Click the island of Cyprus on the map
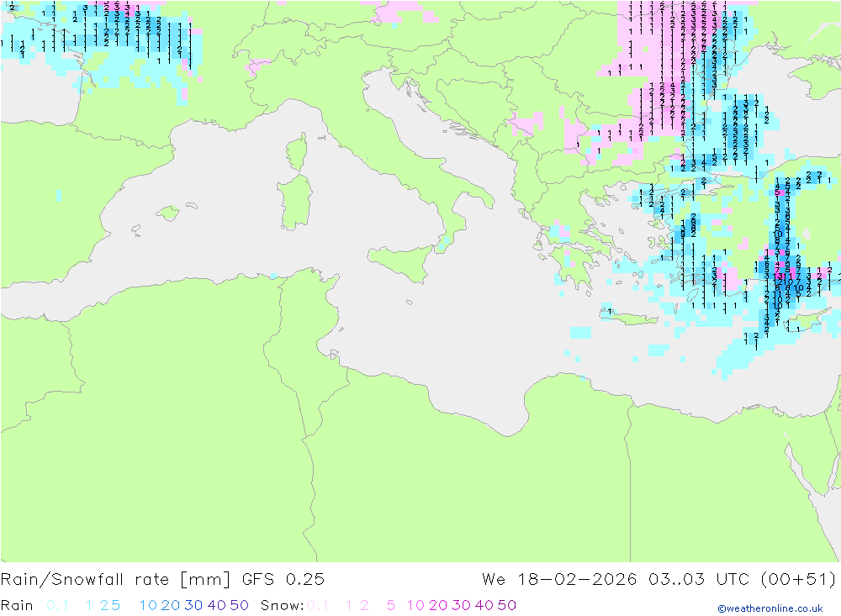 coord(809,320)
